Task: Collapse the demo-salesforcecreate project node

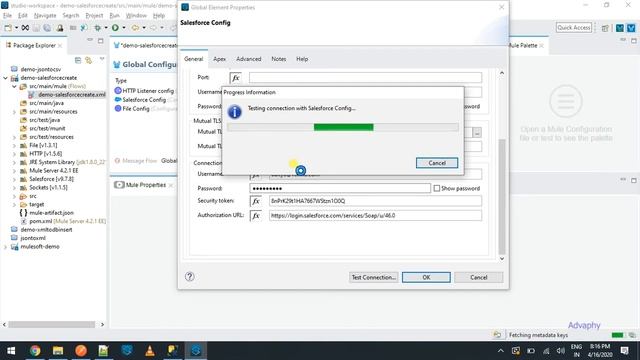Action: click(6, 78)
